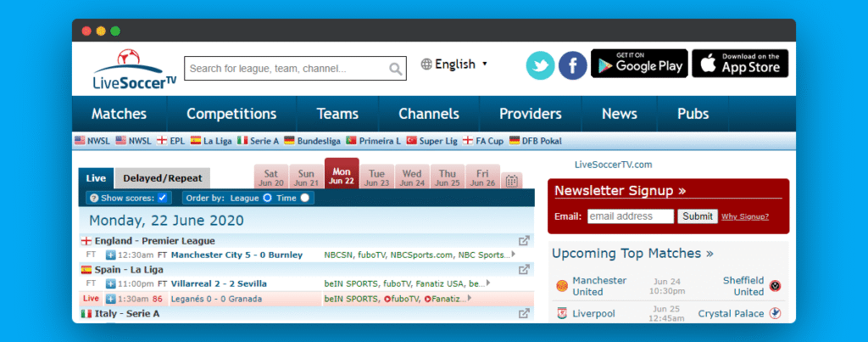
Task: Select the Sat Jun 20 date tab
Action: (x=270, y=177)
